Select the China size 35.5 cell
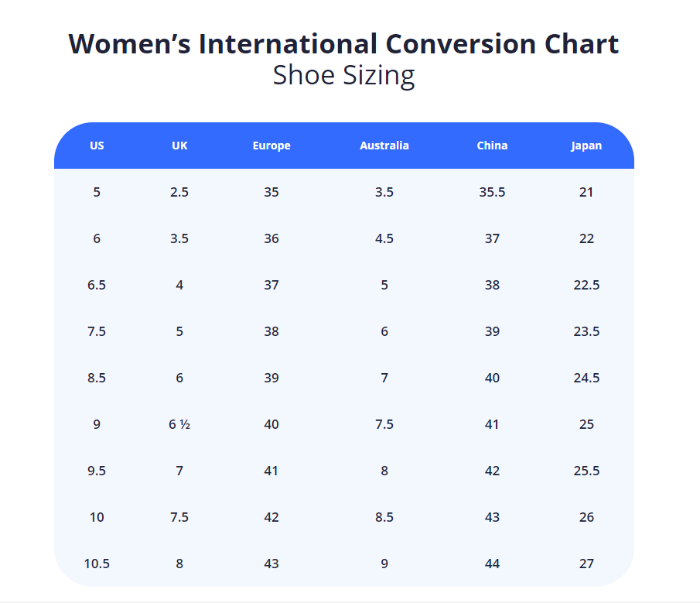 492,192
